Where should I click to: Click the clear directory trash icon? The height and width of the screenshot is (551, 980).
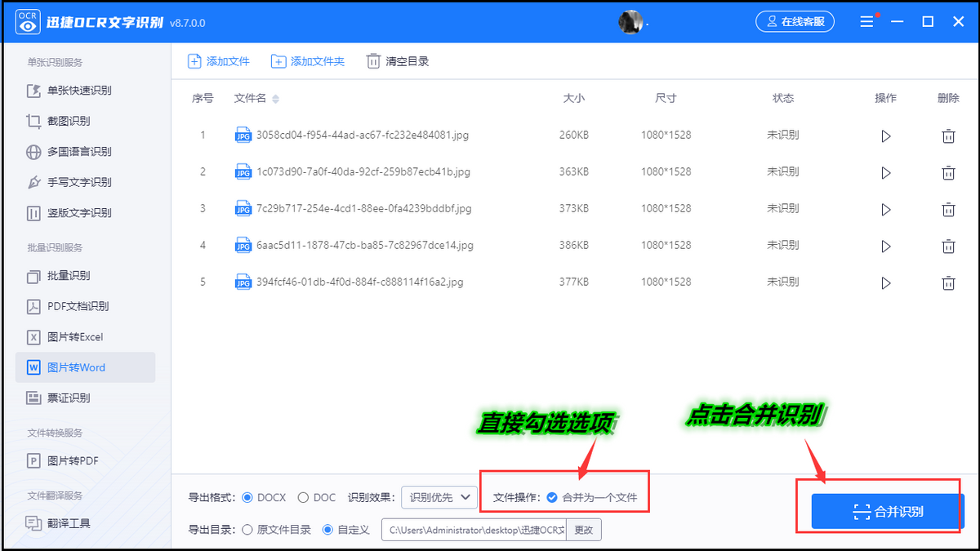[x=373, y=61]
